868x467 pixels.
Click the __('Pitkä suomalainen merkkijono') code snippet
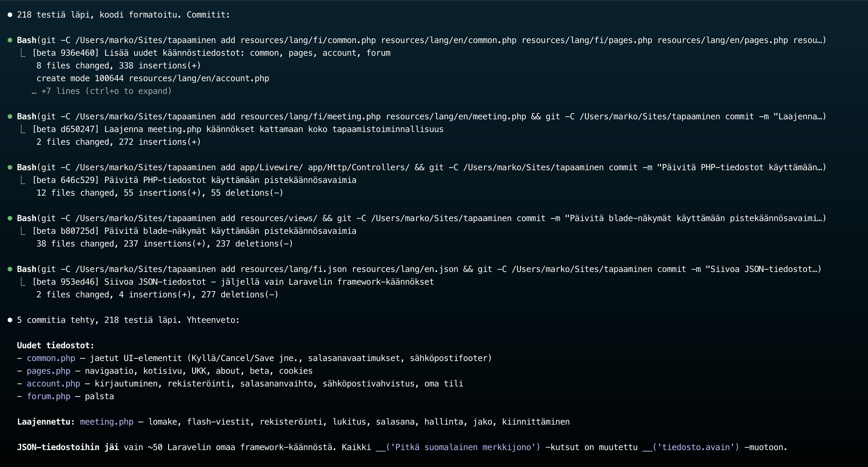pyautogui.click(x=458, y=448)
